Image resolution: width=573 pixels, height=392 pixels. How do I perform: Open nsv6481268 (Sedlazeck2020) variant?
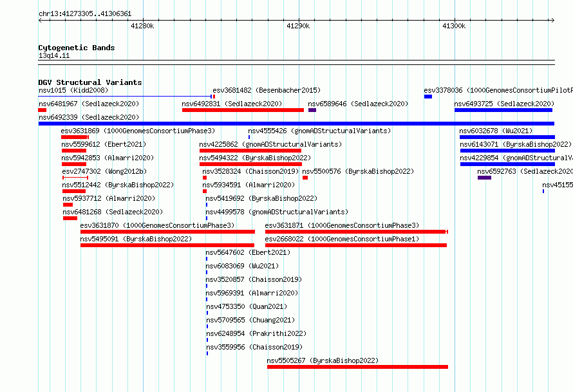click(x=113, y=212)
